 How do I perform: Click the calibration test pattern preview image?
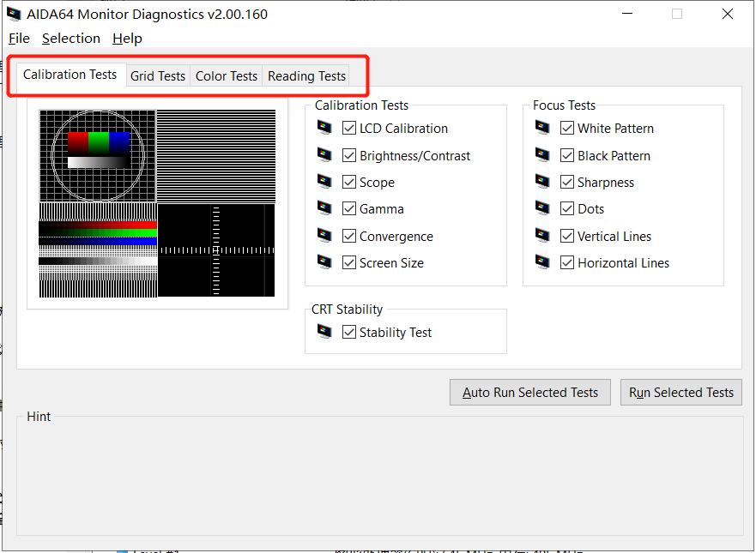(x=158, y=203)
